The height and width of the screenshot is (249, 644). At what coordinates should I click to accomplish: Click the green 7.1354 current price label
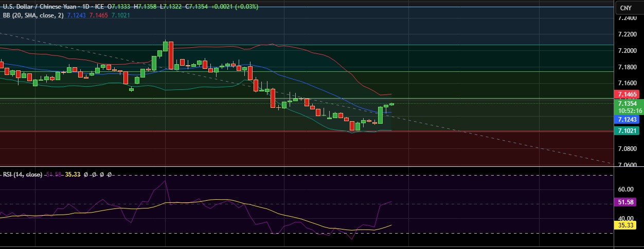pyautogui.click(x=629, y=103)
